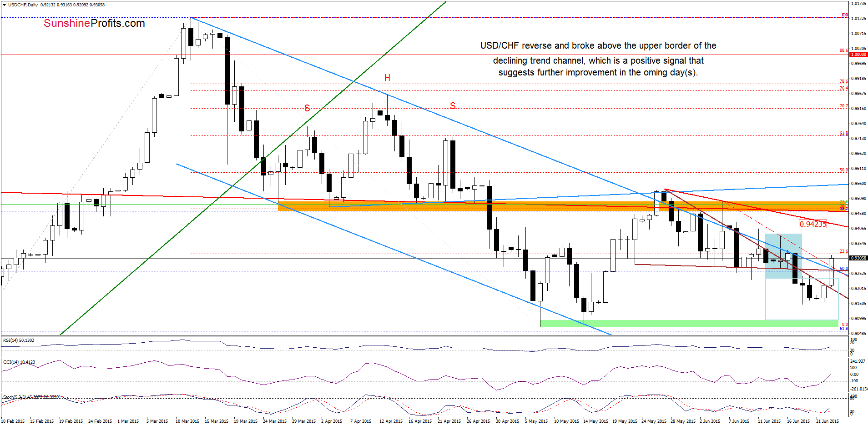This screenshot has height=425, width=868.
Task: Click the 23.6 Fibonacci level label
Action: point(844,252)
